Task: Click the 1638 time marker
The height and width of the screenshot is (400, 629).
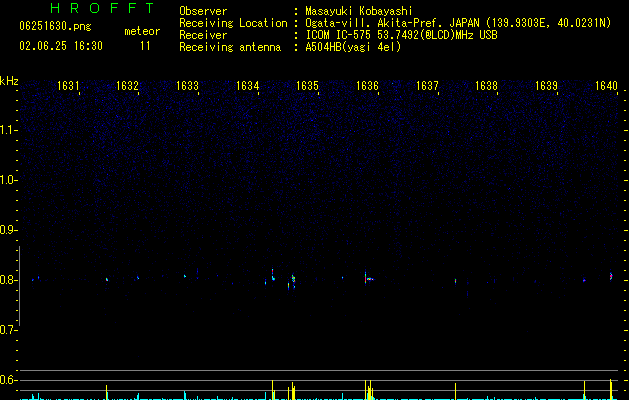Action: click(486, 85)
